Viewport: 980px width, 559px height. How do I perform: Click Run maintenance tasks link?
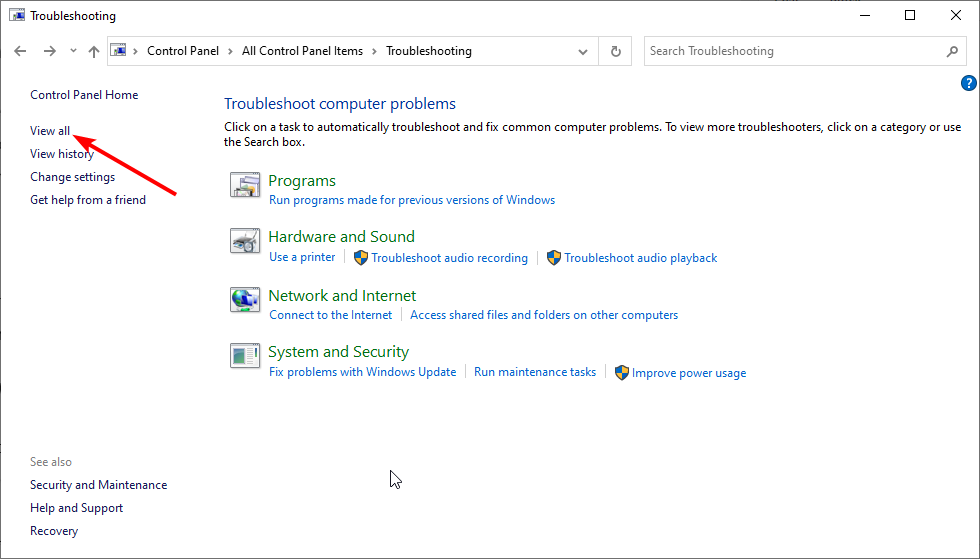(535, 372)
